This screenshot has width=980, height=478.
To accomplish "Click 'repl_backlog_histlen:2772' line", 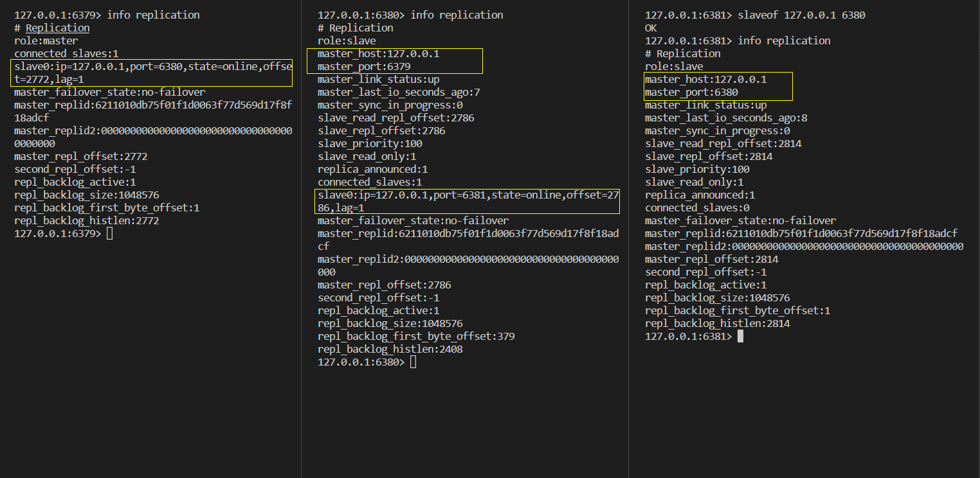I will coord(87,220).
